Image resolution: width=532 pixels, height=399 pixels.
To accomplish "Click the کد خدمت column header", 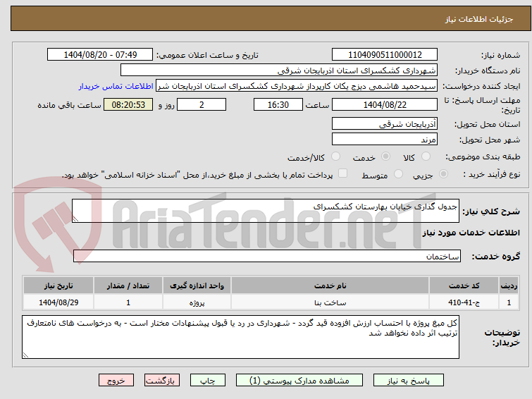I will click(x=464, y=286).
